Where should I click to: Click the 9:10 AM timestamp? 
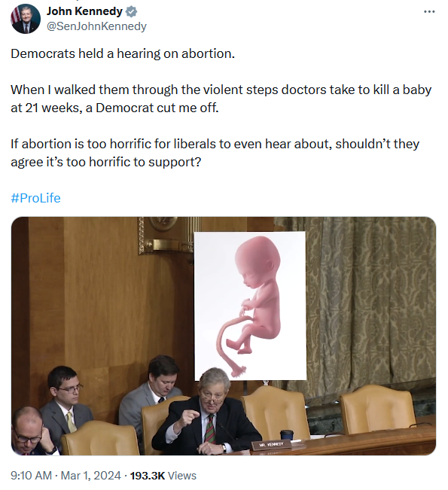[x=31, y=475]
